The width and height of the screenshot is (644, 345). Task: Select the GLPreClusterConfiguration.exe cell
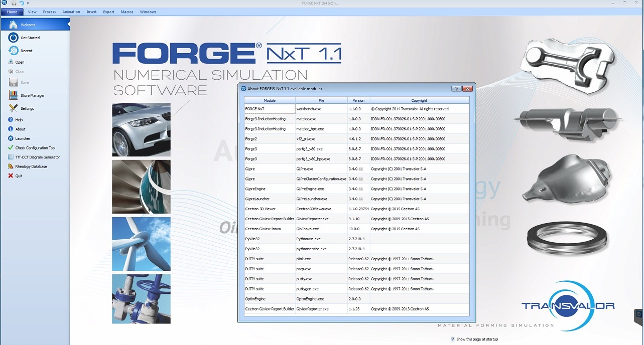pos(321,179)
